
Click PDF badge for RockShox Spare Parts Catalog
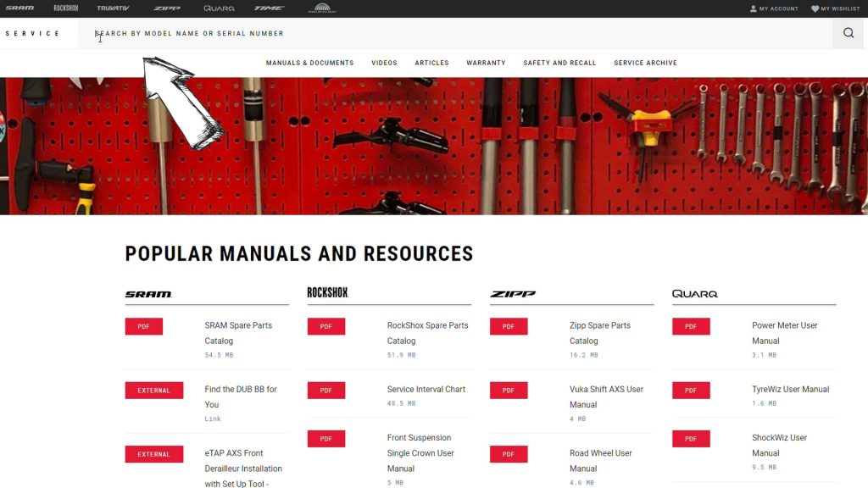coord(326,326)
